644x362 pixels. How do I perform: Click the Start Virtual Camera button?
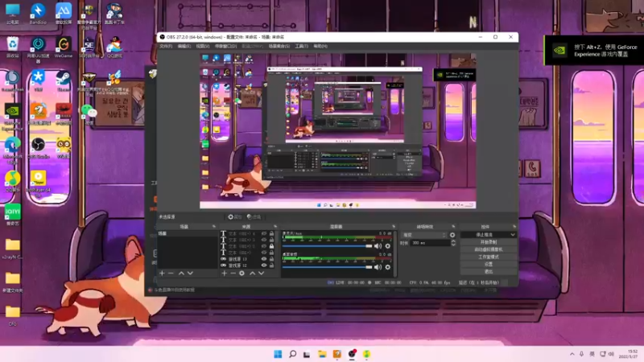coord(489,249)
